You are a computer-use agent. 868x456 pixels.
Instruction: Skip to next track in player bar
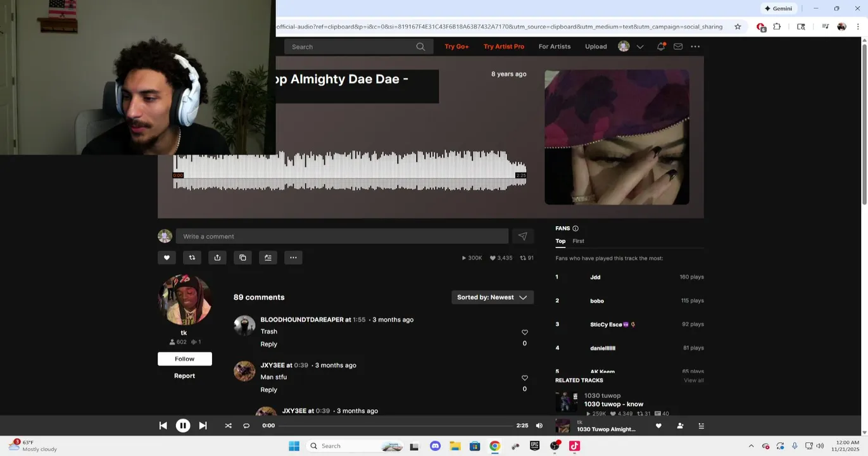(x=203, y=426)
